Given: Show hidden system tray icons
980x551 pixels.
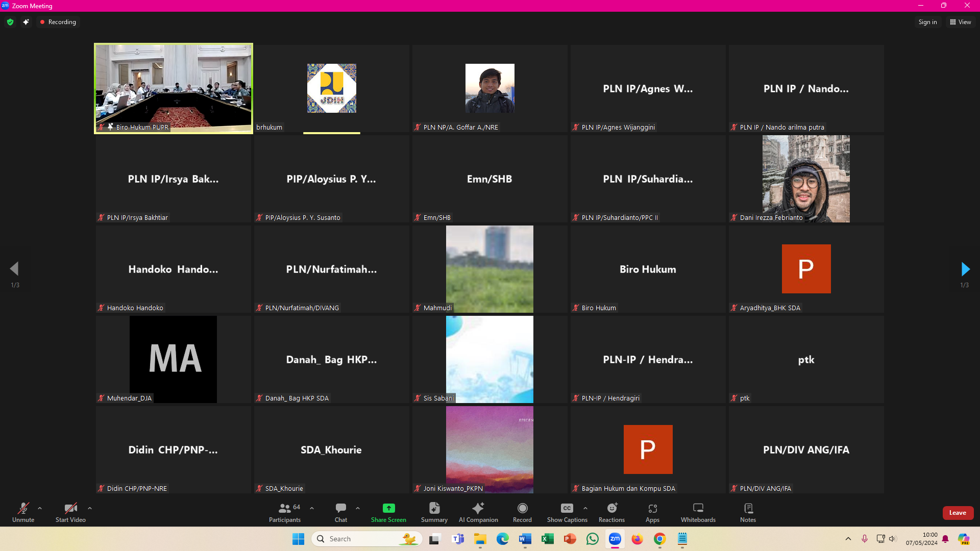Looking at the screenshot, I should tap(848, 539).
